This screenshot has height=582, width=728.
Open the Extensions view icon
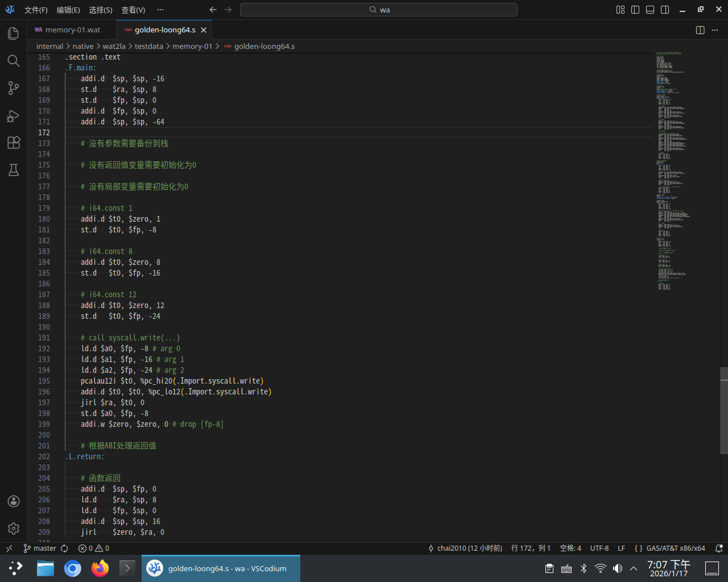[14, 143]
